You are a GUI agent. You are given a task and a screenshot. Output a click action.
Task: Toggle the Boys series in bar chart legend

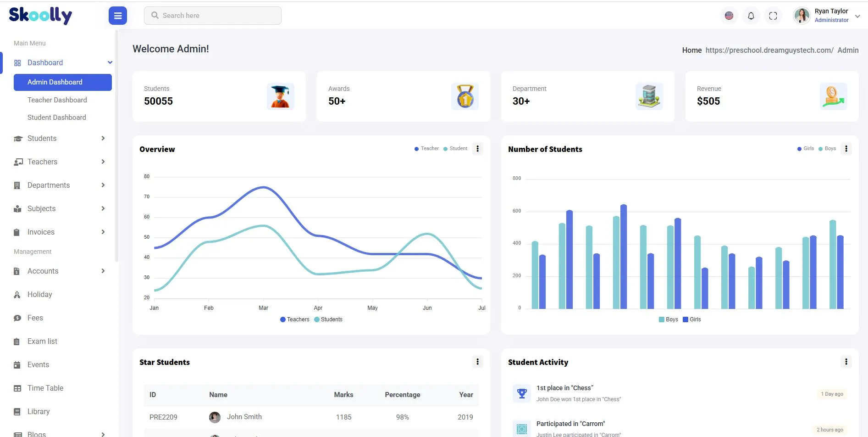point(668,319)
